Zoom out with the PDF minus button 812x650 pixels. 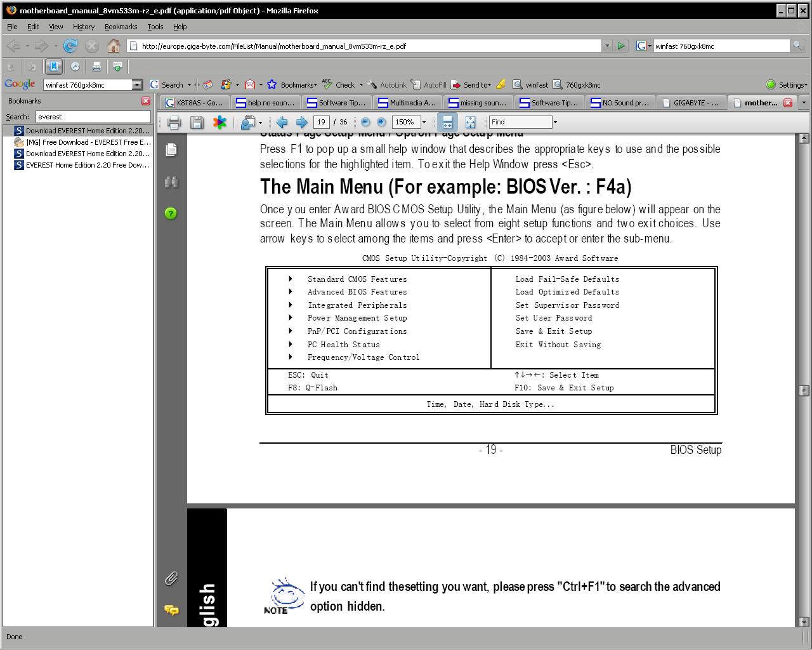click(365, 122)
